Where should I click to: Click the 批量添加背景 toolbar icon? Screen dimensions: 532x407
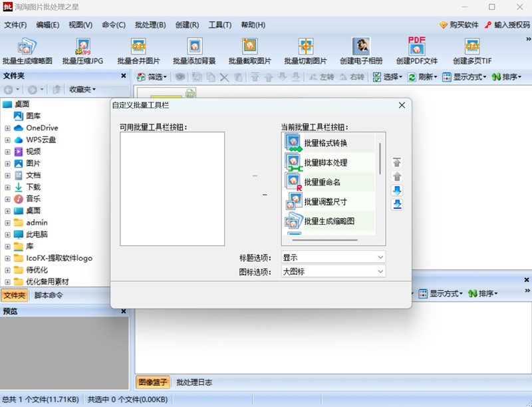[x=194, y=51]
